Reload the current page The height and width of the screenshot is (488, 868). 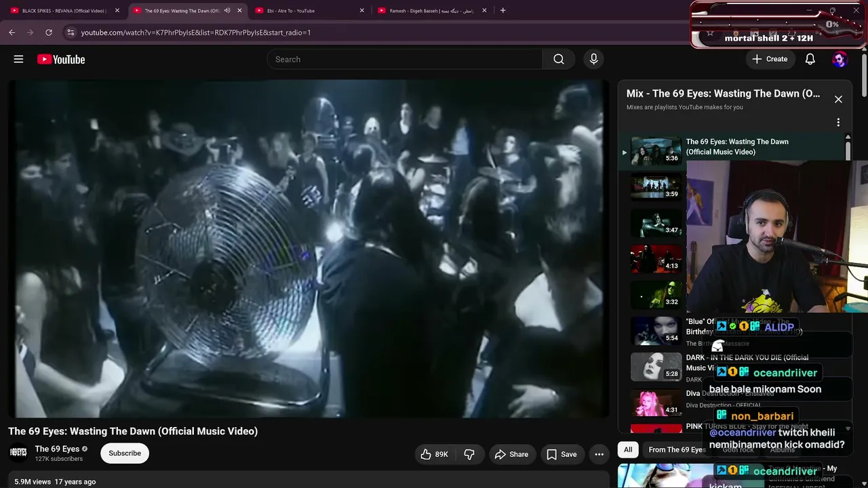pyautogui.click(x=49, y=32)
